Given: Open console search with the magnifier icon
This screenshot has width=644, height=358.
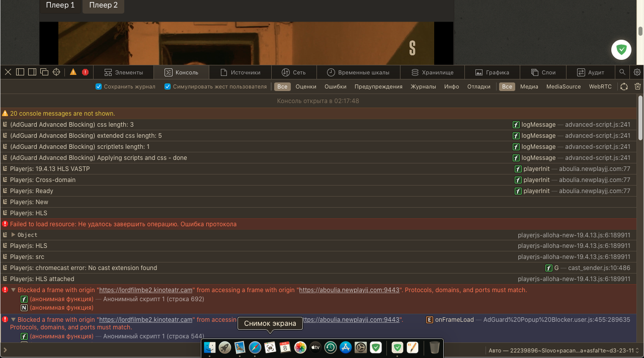Looking at the screenshot, I should coord(622,72).
